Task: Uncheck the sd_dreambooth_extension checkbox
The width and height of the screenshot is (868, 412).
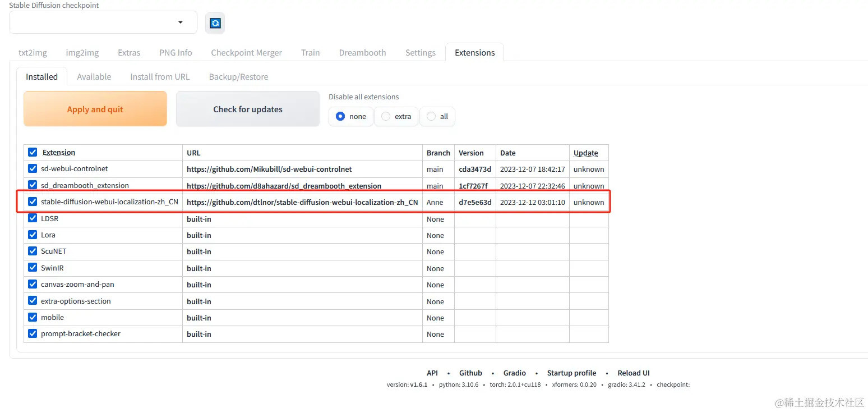Action: coord(33,185)
